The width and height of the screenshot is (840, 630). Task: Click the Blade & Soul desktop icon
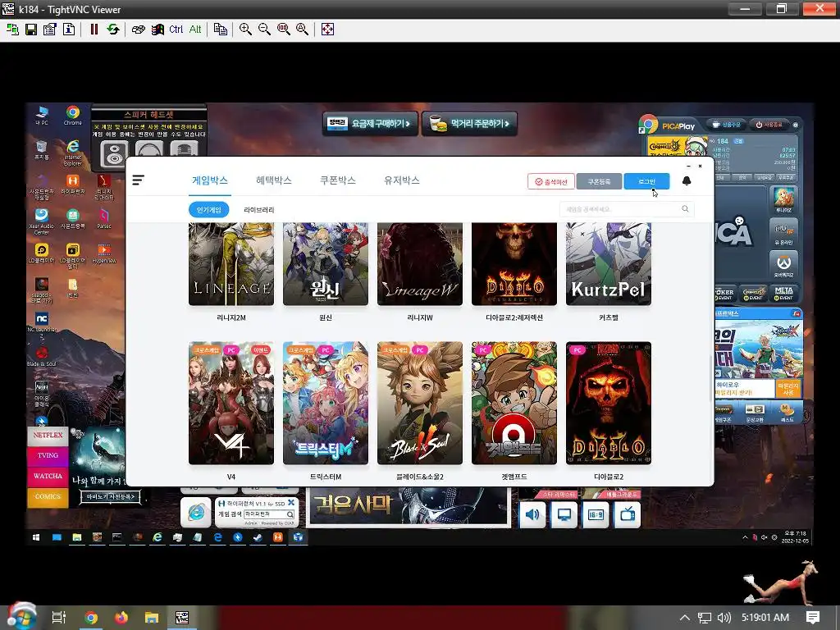tap(41, 356)
